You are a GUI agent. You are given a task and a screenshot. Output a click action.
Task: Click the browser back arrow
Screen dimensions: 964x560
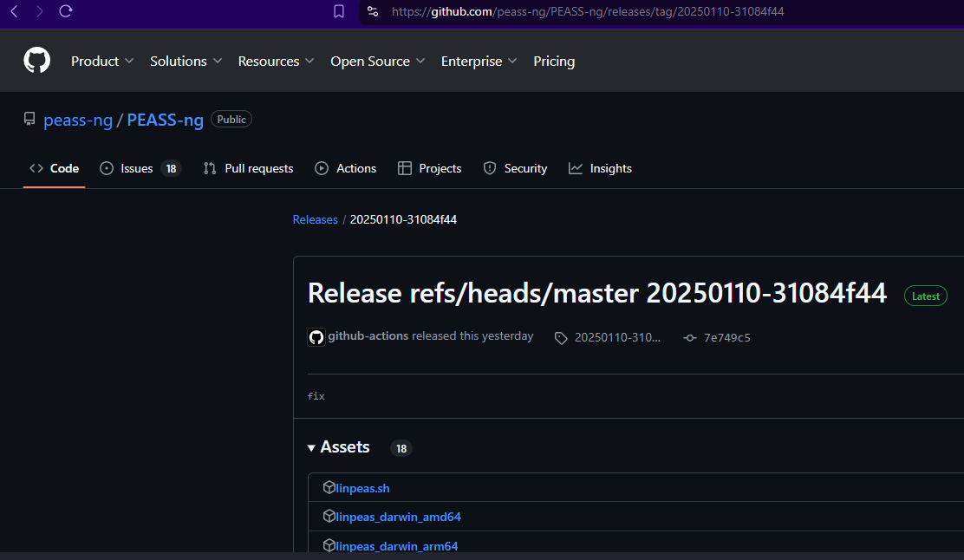point(14,11)
